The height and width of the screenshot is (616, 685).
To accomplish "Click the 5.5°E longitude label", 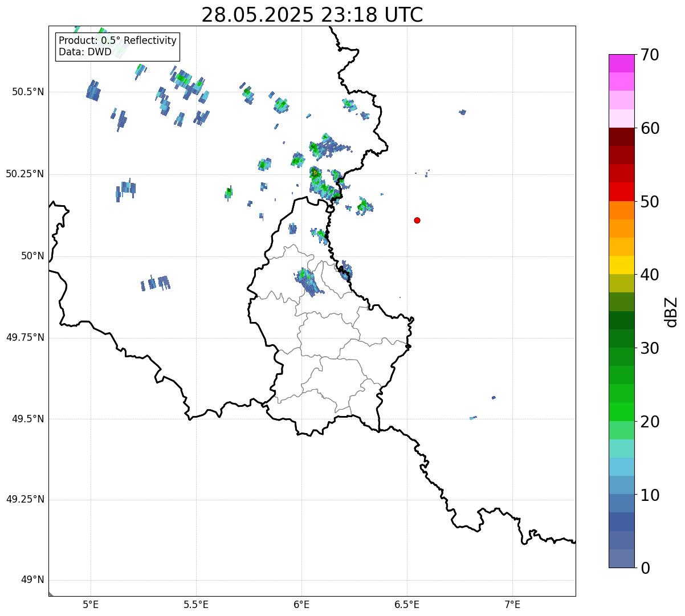I will tap(196, 604).
